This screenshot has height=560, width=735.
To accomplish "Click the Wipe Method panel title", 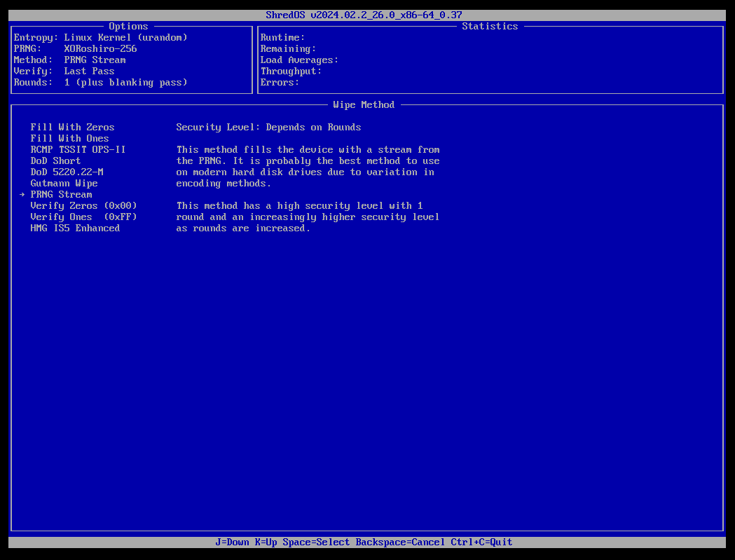I will coord(363,104).
